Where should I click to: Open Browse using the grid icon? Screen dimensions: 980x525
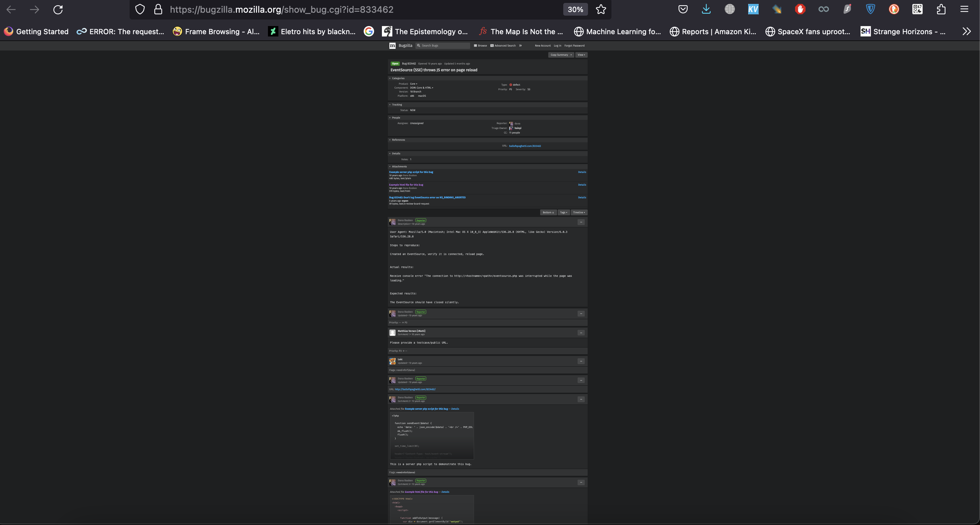[476, 46]
